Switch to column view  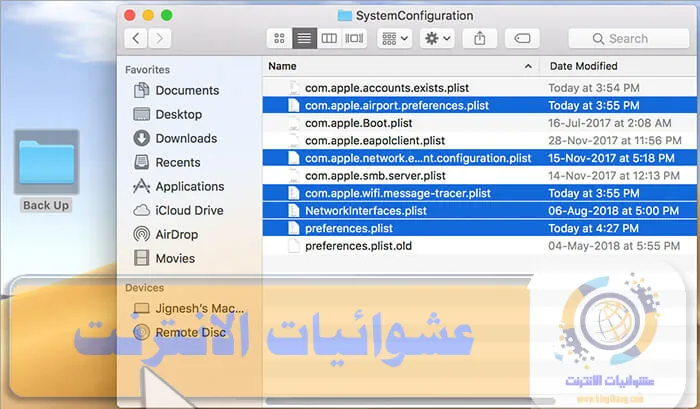coord(329,38)
